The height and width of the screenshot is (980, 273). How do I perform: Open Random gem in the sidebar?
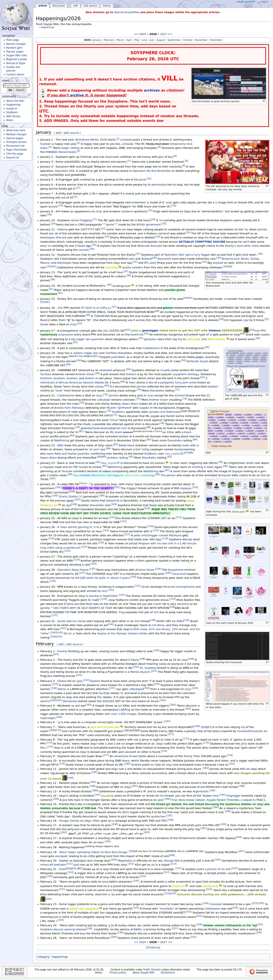[x=14, y=48]
